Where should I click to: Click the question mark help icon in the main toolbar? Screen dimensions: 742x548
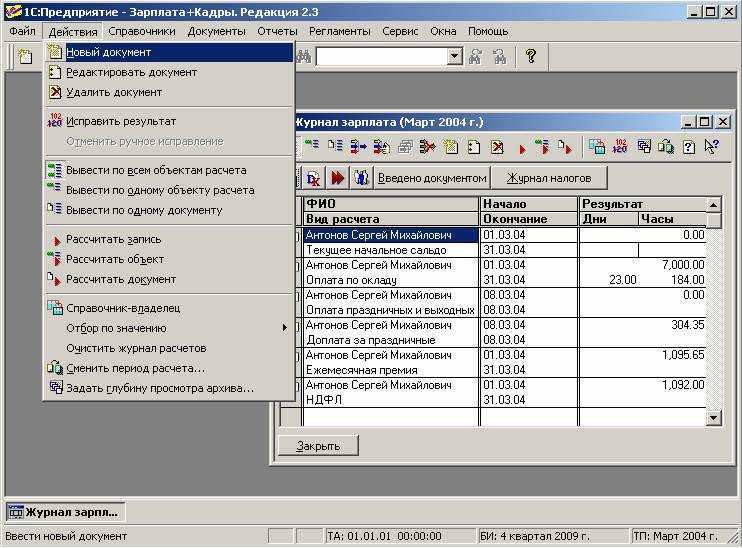coord(531,56)
